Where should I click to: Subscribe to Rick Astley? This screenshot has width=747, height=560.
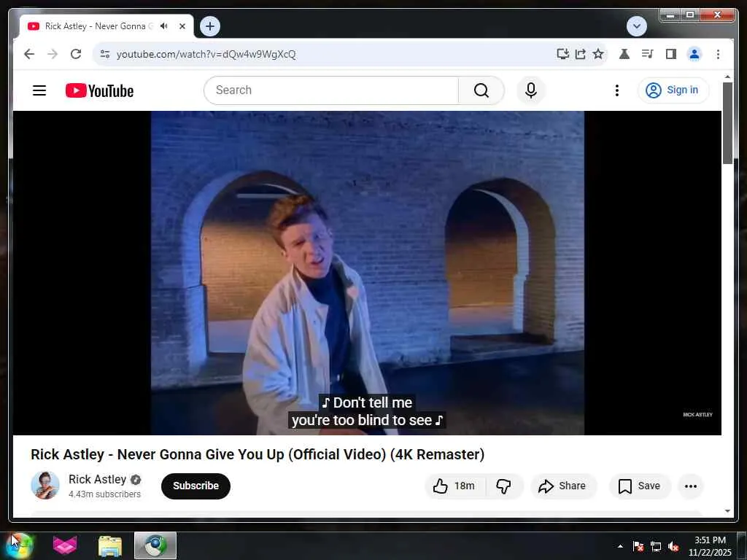[x=196, y=486]
